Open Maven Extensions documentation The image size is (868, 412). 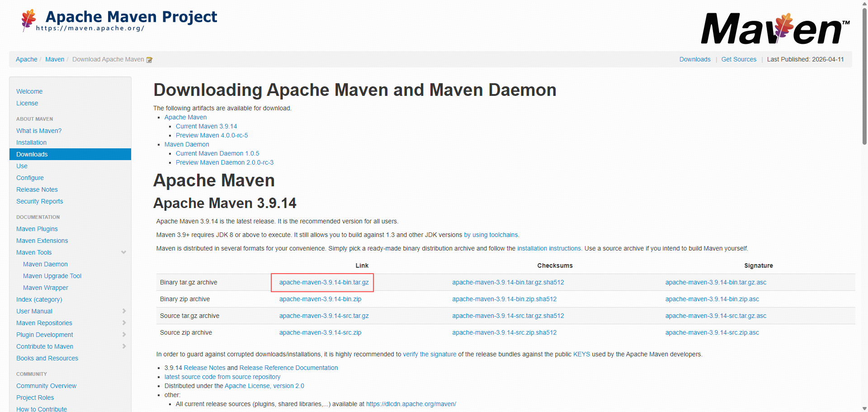pyautogui.click(x=42, y=241)
